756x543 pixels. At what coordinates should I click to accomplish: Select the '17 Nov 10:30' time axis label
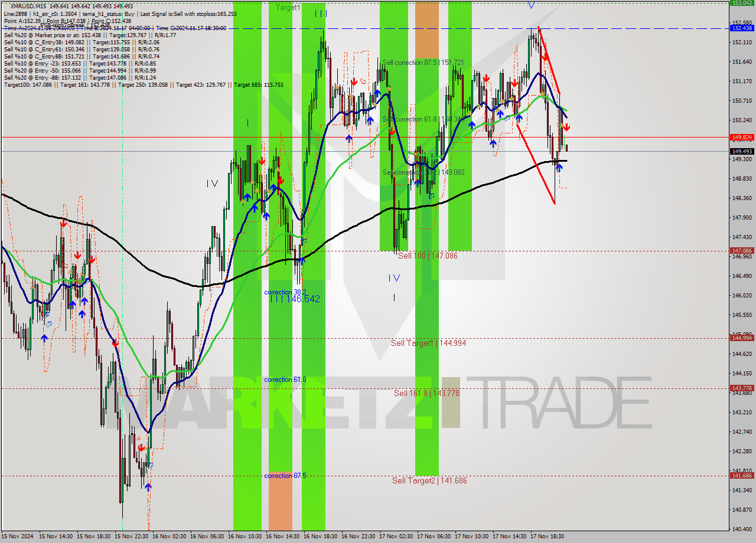[472, 537]
